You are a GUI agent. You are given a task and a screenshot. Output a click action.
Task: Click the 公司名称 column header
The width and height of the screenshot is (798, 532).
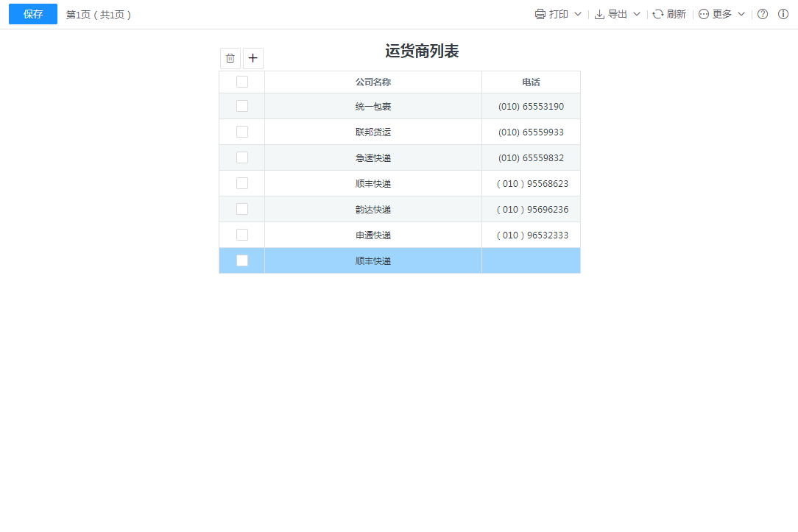click(373, 82)
